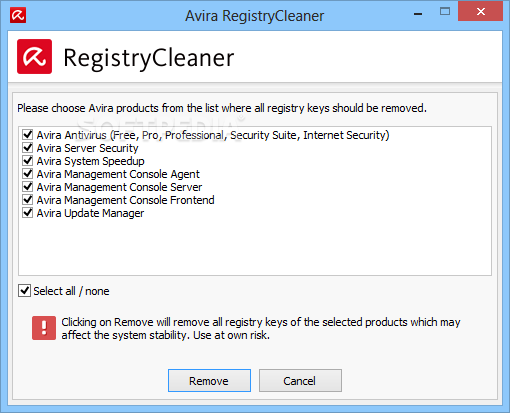The image size is (510, 413).
Task: Click the red exclamation warning icon
Action: pos(44,328)
